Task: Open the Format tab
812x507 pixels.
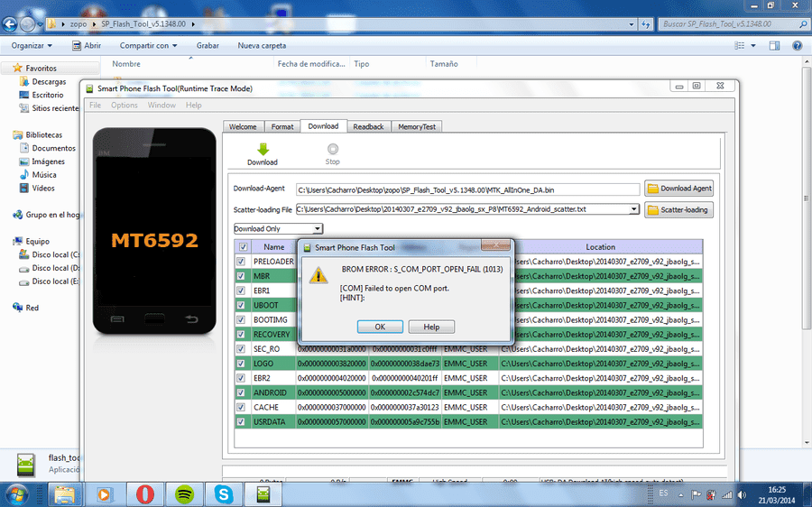Action: [282, 126]
